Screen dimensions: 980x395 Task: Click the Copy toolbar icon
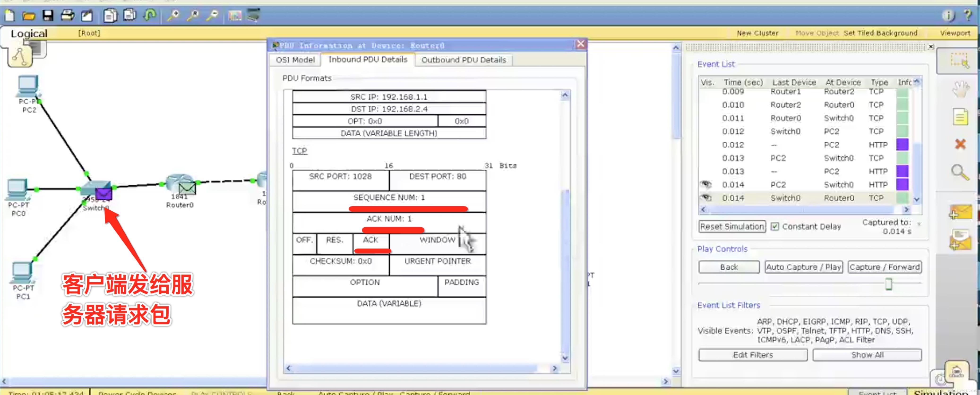point(110,15)
